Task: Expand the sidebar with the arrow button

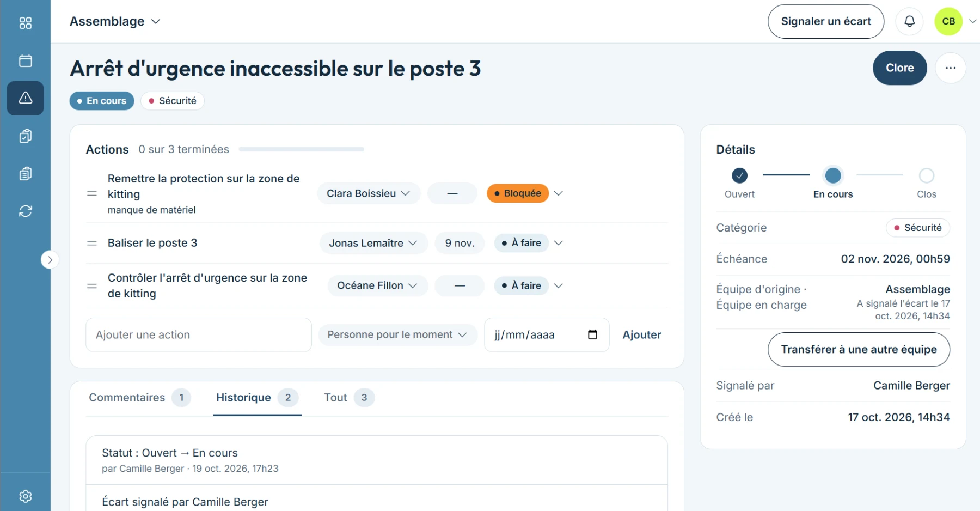Action: [x=50, y=260]
